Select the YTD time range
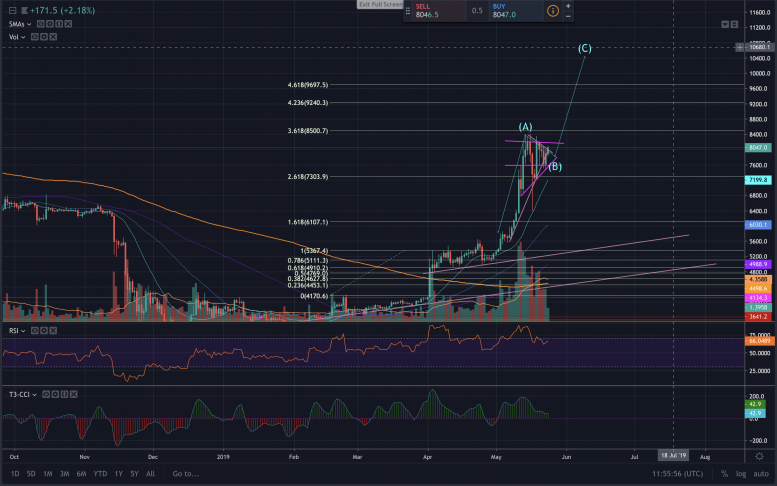The width and height of the screenshot is (777, 486). (x=100, y=474)
